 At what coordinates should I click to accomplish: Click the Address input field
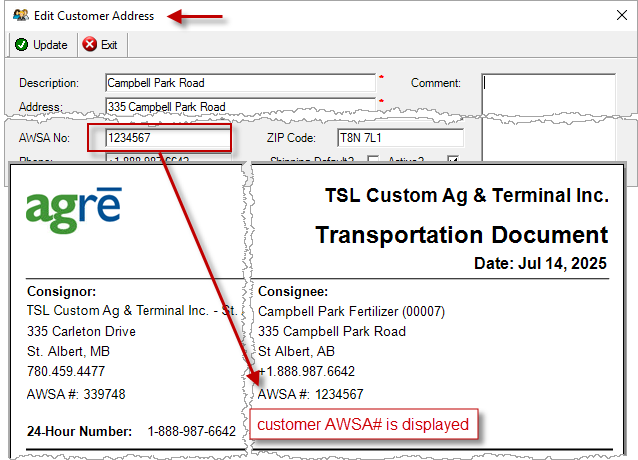point(240,106)
